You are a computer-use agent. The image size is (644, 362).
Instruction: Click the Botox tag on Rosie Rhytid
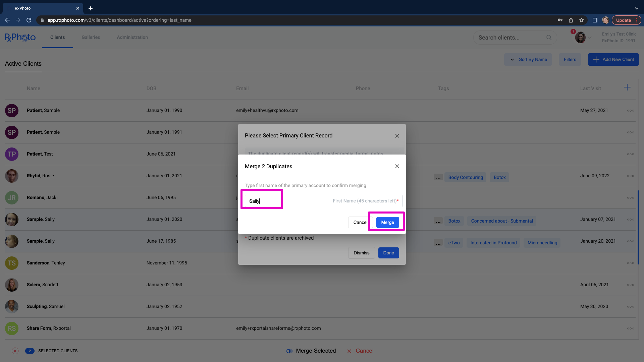click(x=499, y=178)
